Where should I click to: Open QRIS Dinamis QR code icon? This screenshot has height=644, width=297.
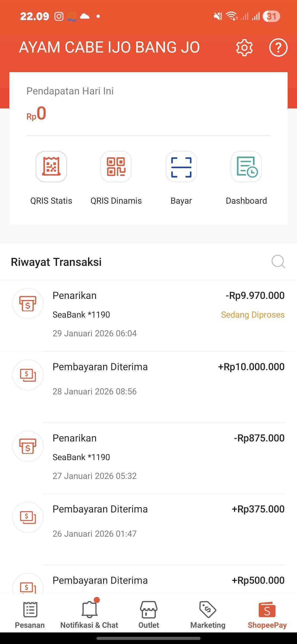[x=116, y=167]
